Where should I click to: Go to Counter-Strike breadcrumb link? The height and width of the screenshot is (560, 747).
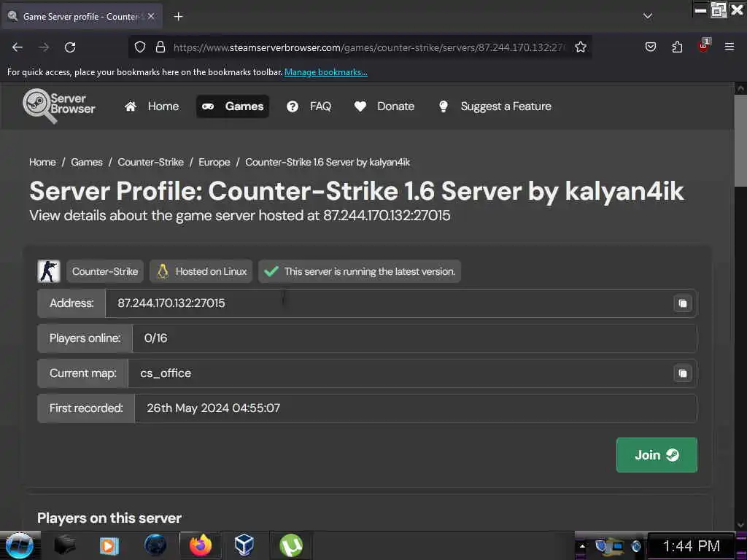[x=150, y=162]
